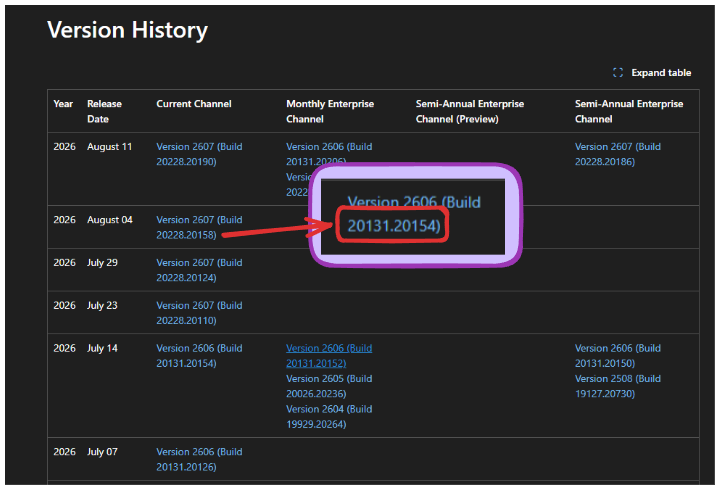Open July 14 Current Channel Build 20131.20154 link
Viewport: 719px width, 489px height.
(199, 356)
